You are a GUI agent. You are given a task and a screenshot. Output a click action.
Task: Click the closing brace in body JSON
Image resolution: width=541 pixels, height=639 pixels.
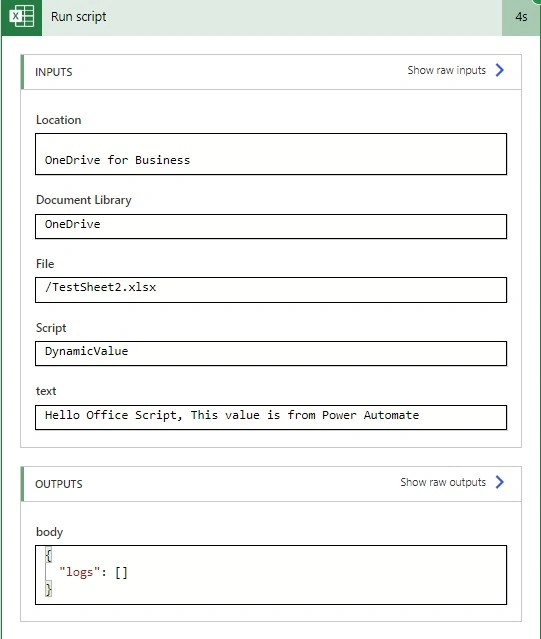[48, 589]
